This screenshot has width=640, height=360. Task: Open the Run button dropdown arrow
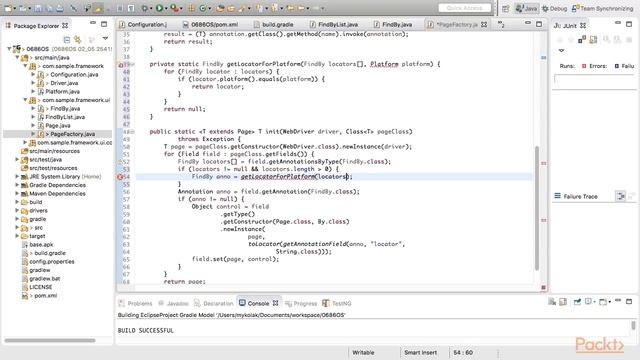click(x=167, y=9)
